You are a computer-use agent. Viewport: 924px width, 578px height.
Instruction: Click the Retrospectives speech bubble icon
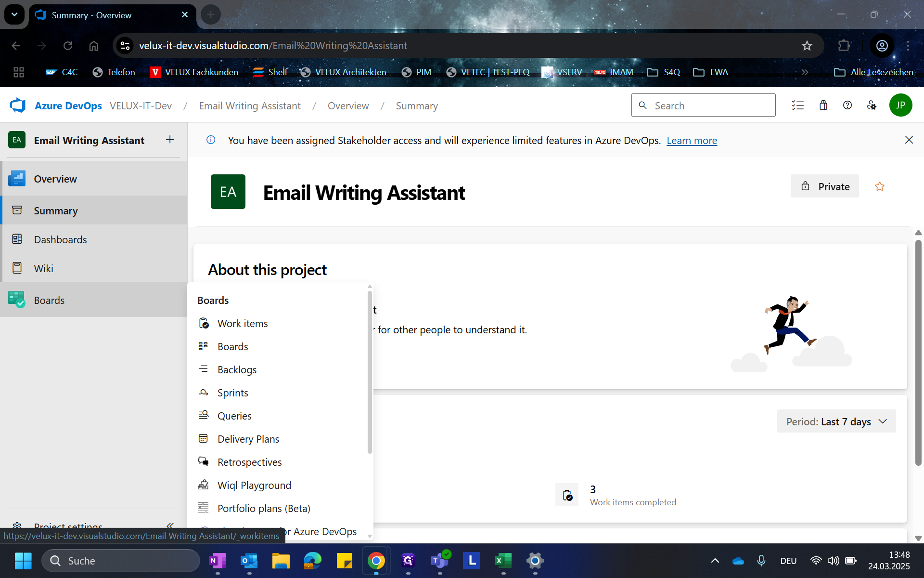204,461
